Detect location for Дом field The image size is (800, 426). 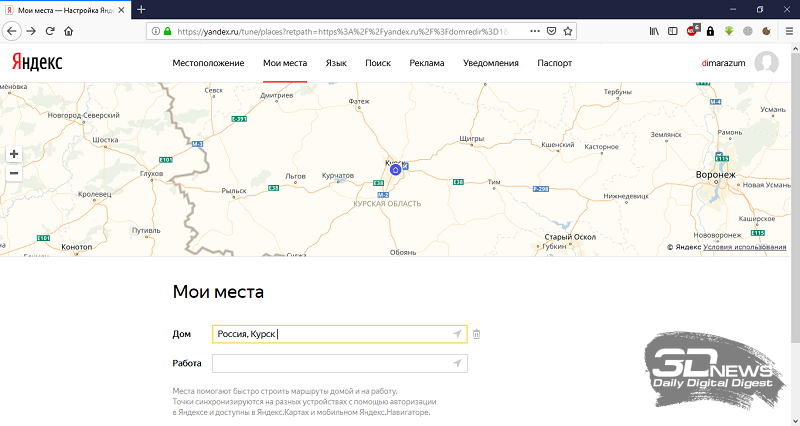[x=457, y=334]
